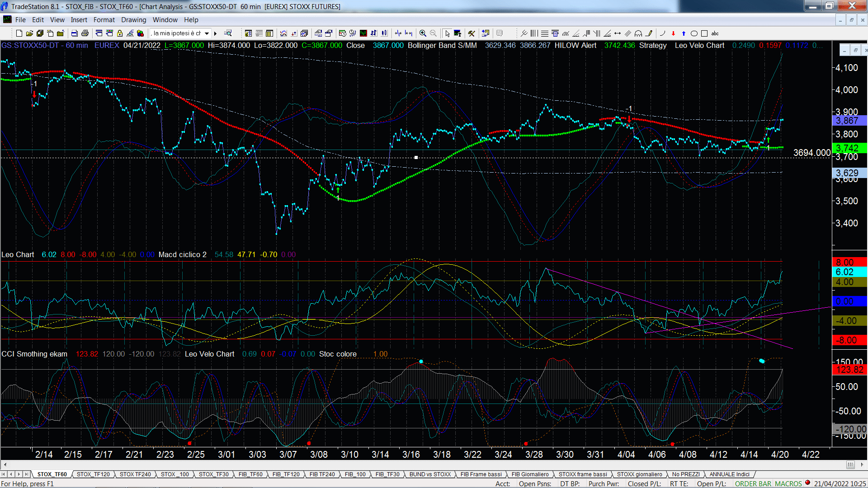Screen dimensions: 868x488
Task: Click the Print icon in toolbar
Action: tap(85, 33)
